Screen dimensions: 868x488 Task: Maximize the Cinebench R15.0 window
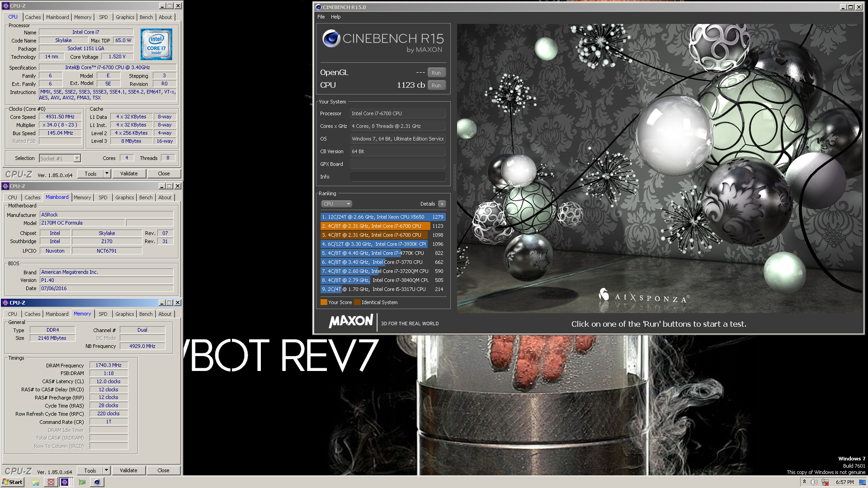tap(851, 7)
